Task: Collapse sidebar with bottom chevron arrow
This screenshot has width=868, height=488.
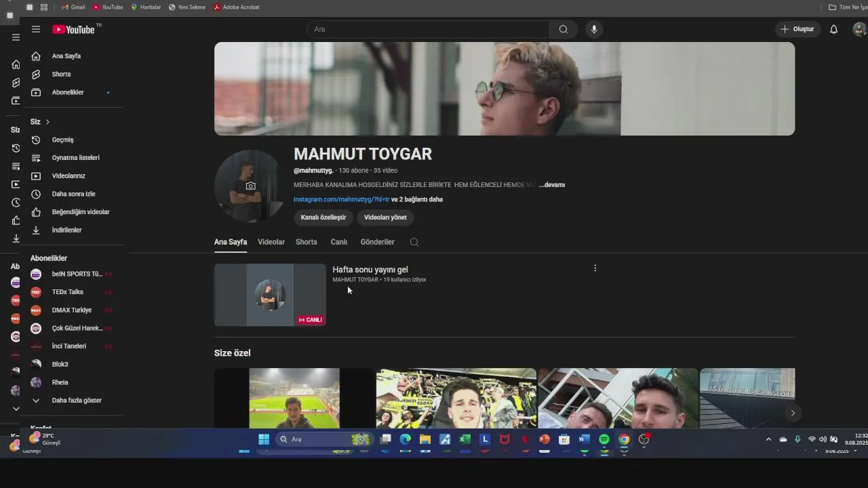Action: coord(16,409)
